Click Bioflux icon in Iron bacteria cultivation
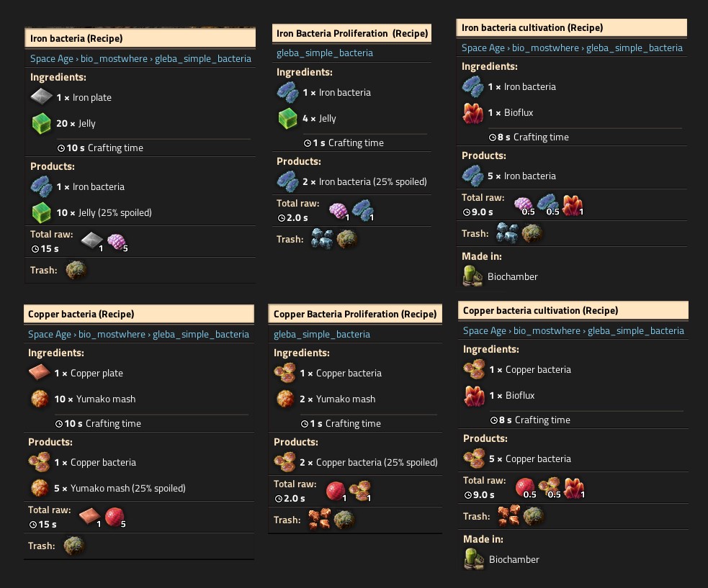 click(472, 113)
